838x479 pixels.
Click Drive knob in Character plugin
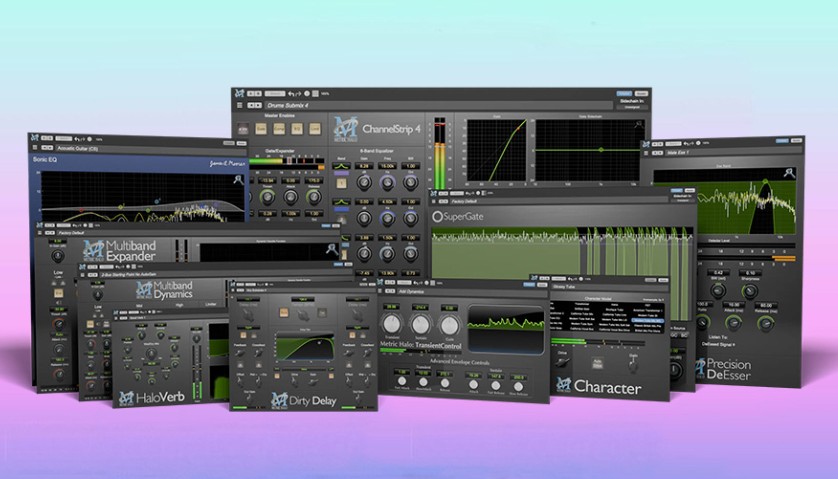[562, 362]
